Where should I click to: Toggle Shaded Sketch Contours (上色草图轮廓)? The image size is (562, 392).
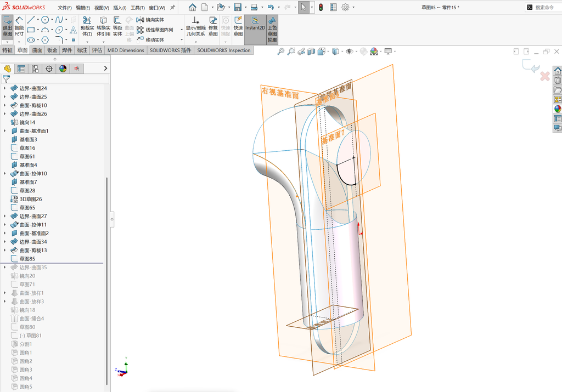point(272,30)
